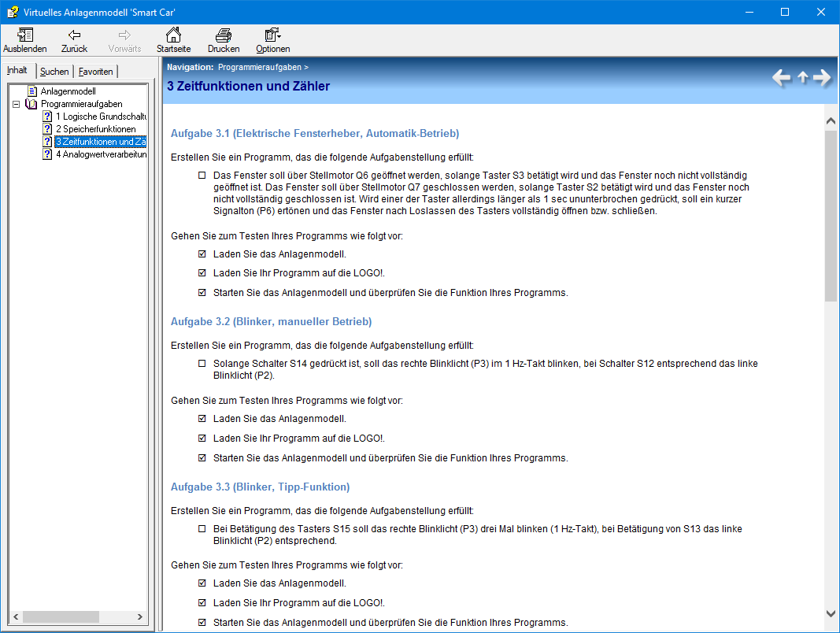Collapse the Programmieraufgaben tree node
Image resolution: width=840 pixels, height=633 pixels.
(x=16, y=104)
